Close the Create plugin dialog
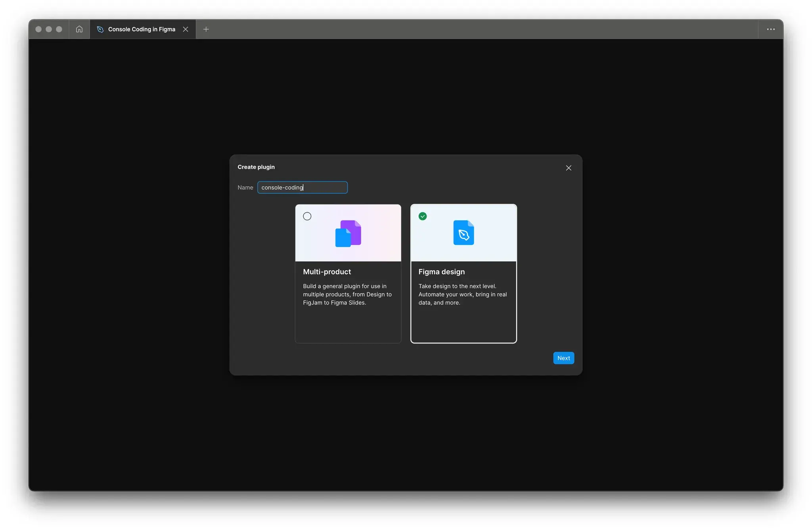Viewport: 812px width, 529px height. click(x=568, y=168)
